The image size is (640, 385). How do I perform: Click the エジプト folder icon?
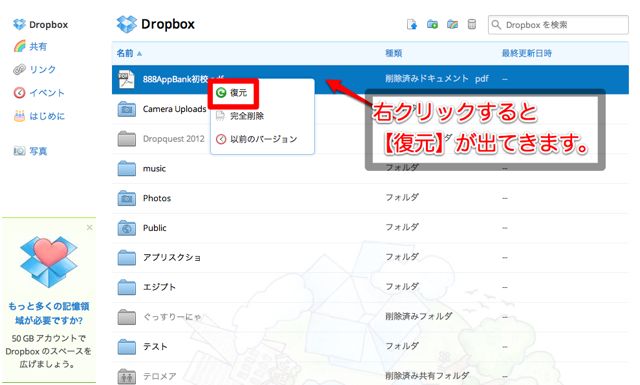pos(127,287)
